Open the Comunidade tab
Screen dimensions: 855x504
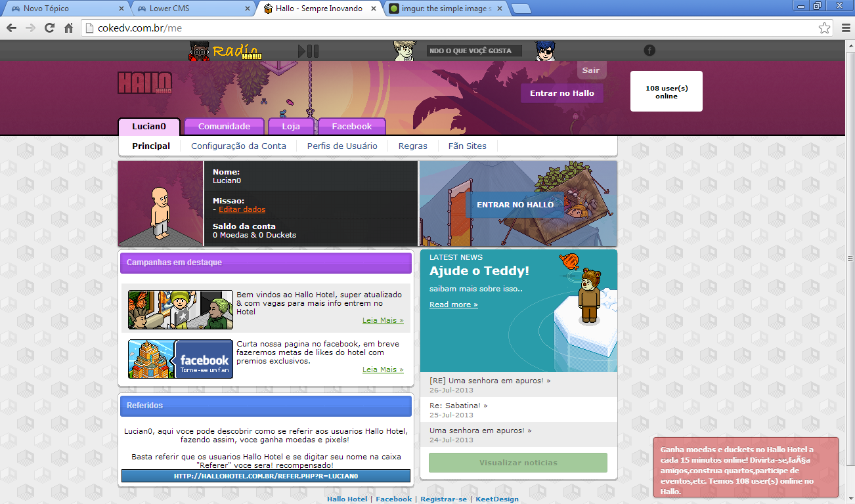click(225, 127)
